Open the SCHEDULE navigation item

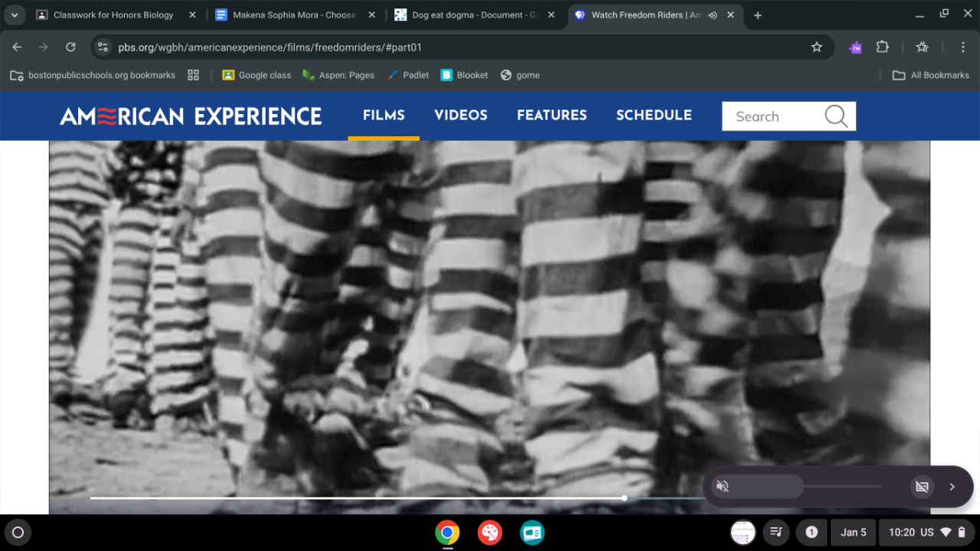tap(654, 116)
